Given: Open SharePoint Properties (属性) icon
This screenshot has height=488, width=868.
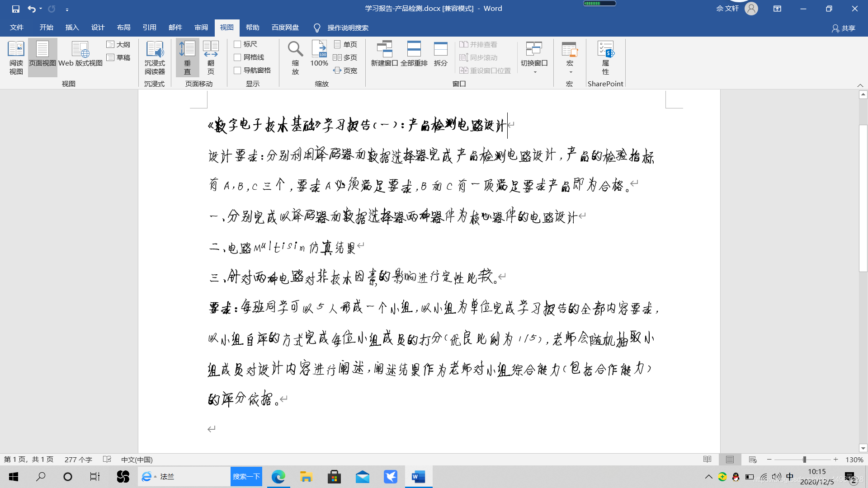Looking at the screenshot, I should click(x=605, y=57).
